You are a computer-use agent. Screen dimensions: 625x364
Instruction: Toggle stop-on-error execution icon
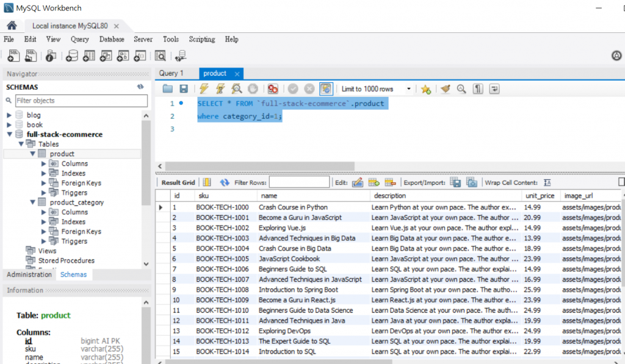click(x=273, y=89)
